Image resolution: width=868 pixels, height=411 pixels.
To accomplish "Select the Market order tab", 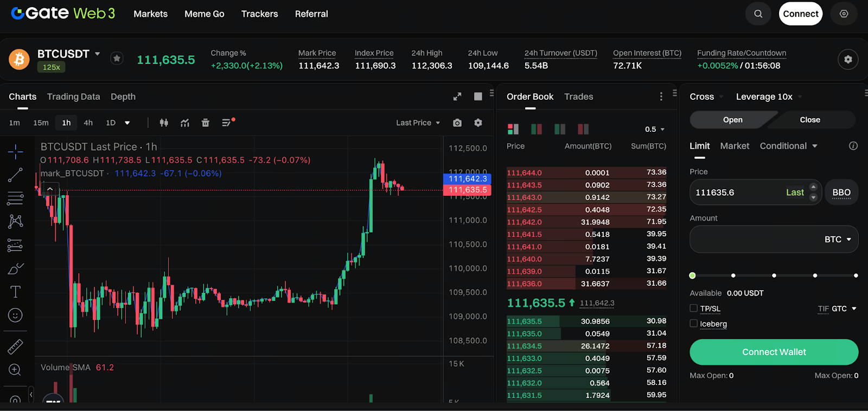I will pos(735,146).
